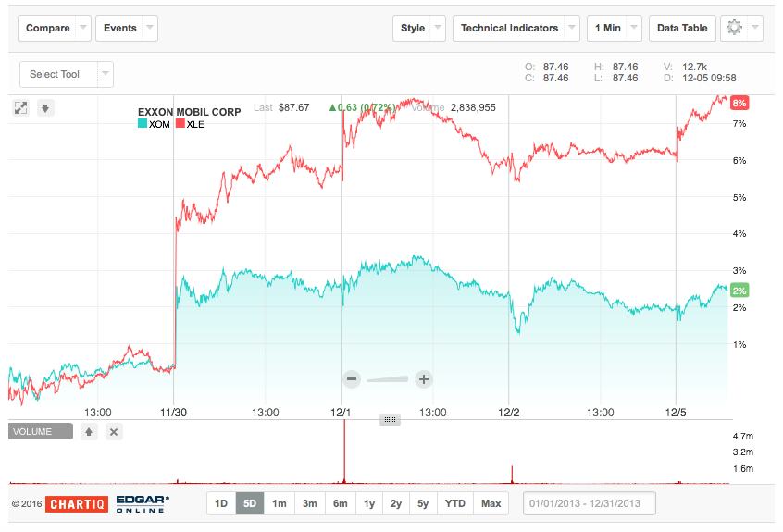Click the zoom out minus button
Viewport: 783px width, 532px height.
(x=352, y=379)
